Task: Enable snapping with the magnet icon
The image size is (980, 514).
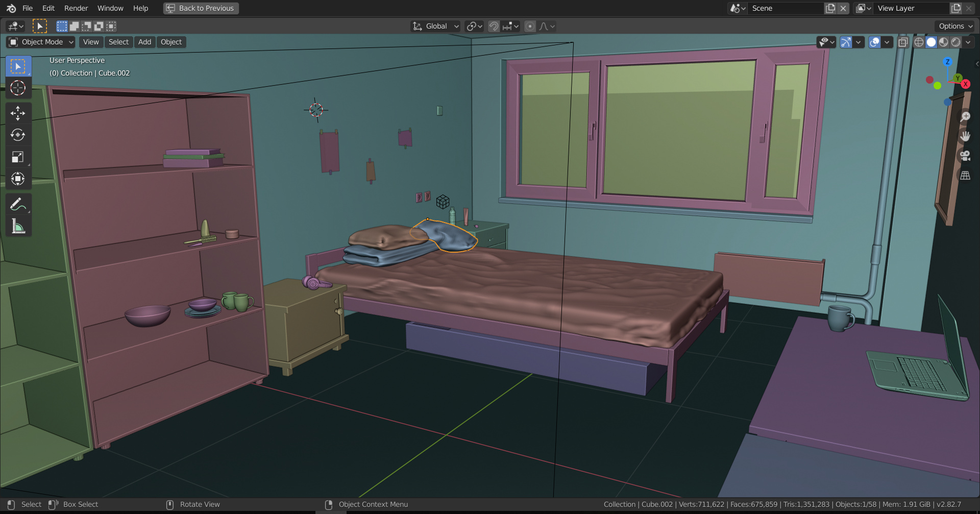Action: [493, 26]
